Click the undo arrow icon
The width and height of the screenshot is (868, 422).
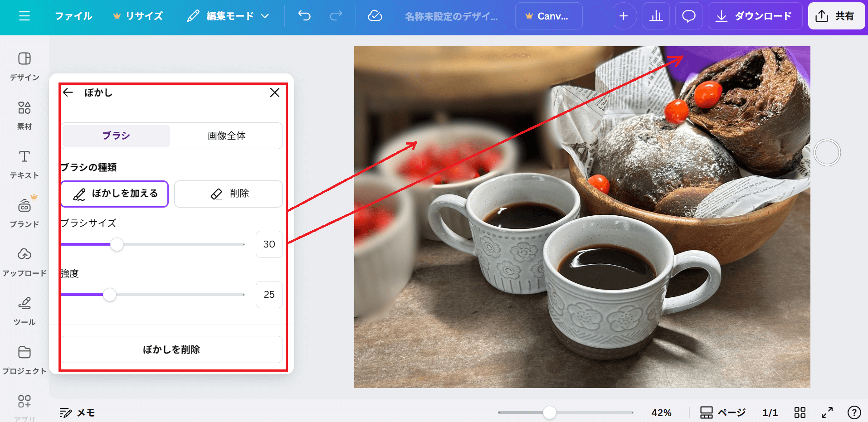[304, 16]
